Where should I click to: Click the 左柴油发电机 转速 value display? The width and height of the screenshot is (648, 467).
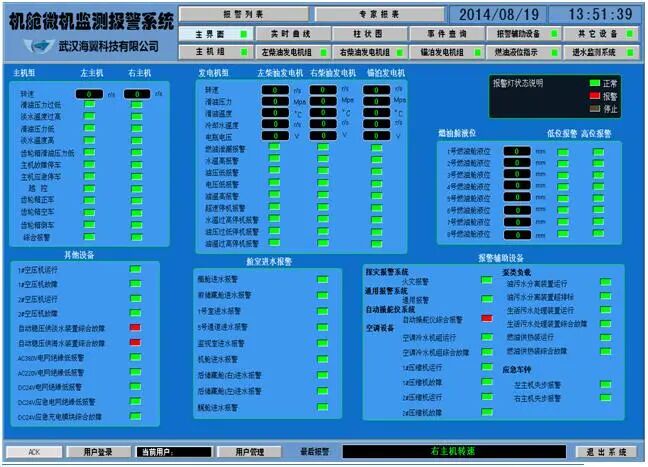click(275, 90)
